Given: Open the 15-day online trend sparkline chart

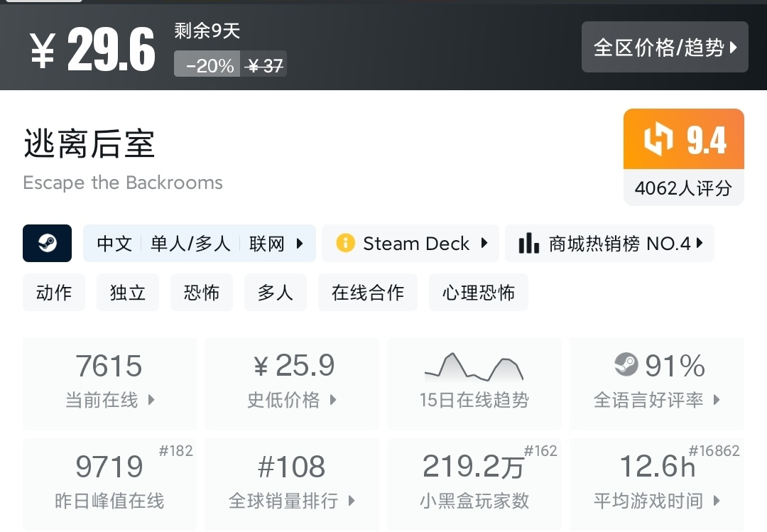Looking at the screenshot, I should [x=474, y=368].
